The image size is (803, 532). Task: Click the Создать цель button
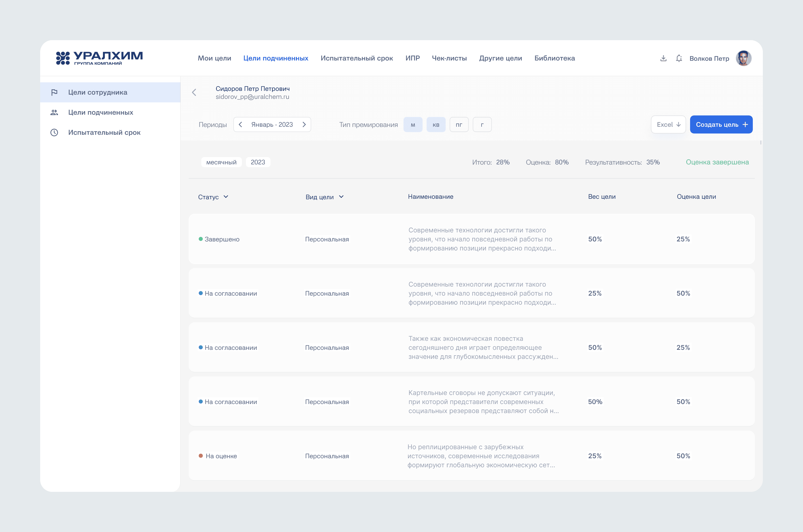[x=721, y=124]
